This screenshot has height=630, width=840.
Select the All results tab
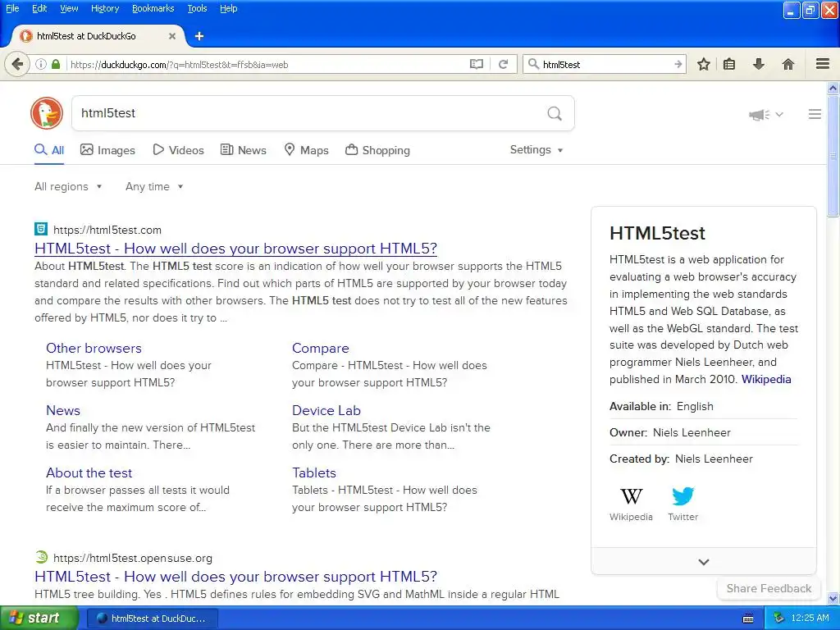point(49,150)
